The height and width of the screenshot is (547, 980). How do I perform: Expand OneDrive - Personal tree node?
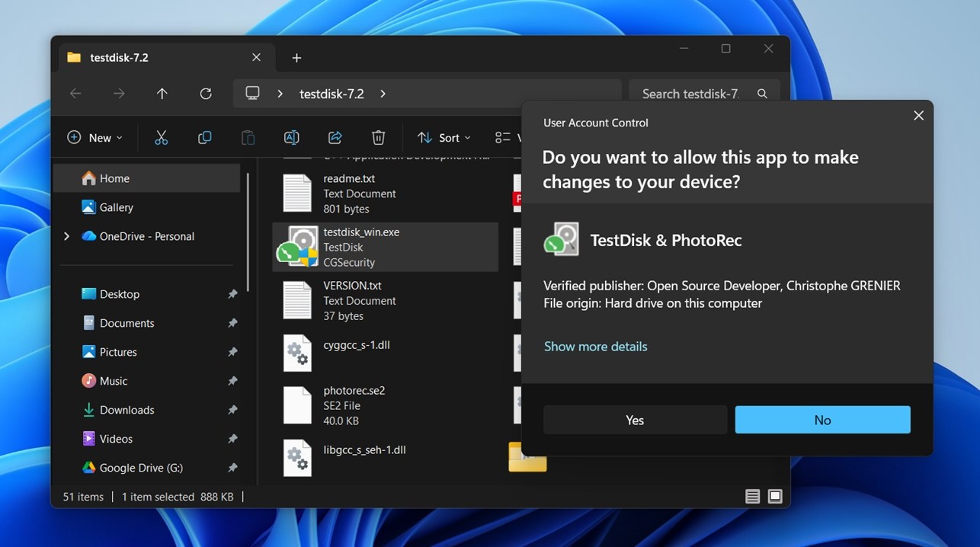pos(66,236)
